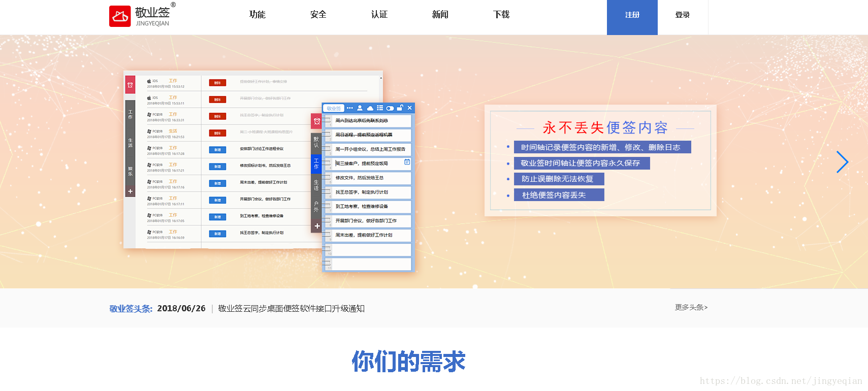Click red 删除 tag at 16:33:31 log entry
868x391 pixels.
click(x=217, y=116)
